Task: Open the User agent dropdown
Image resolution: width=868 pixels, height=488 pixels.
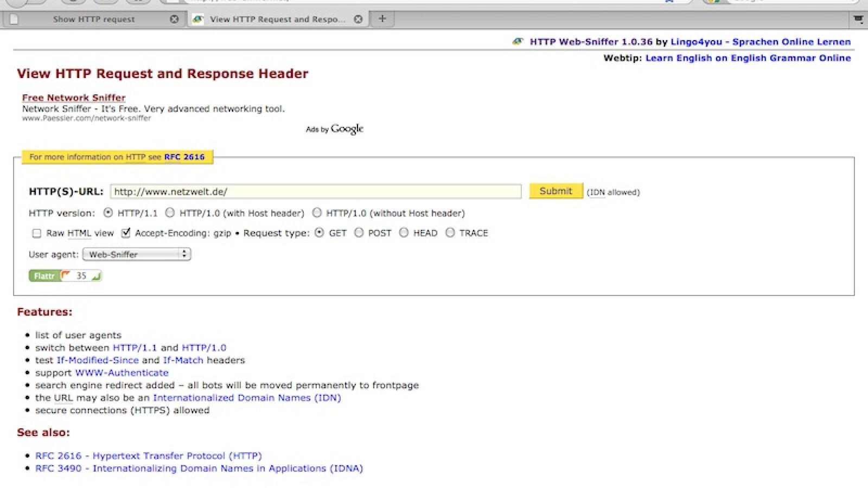Action: coord(136,254)
